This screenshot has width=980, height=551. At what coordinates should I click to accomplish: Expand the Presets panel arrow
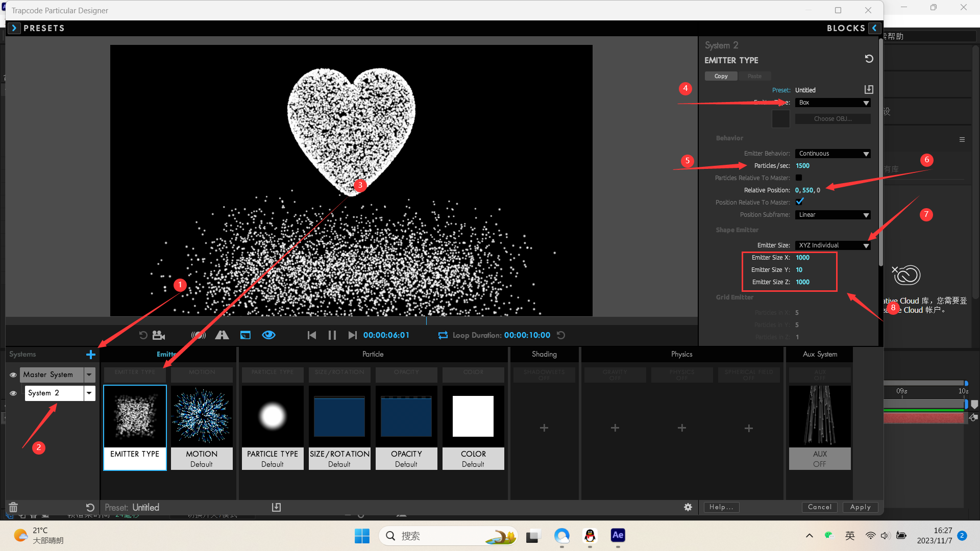click(x=14, y=28)
